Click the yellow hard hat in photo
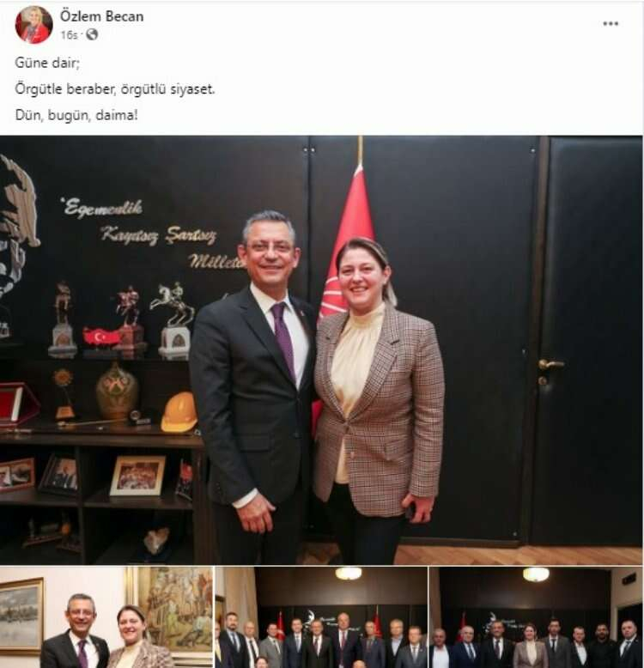 click(x=179, y=412)
